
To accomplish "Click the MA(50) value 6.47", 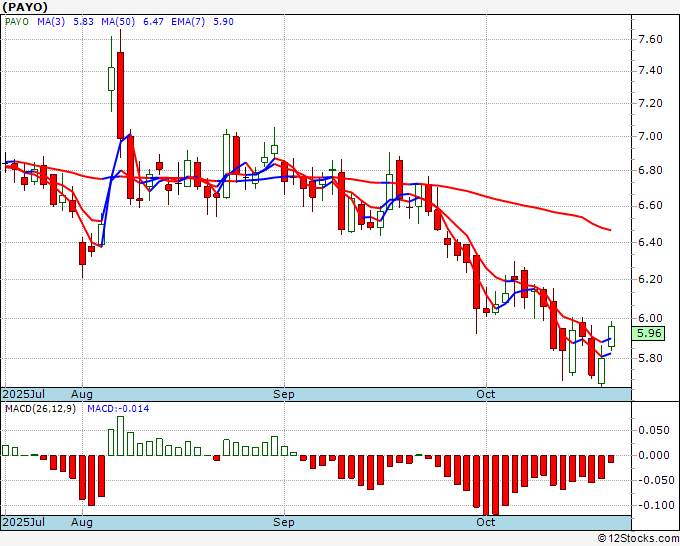I will [153, 22].
